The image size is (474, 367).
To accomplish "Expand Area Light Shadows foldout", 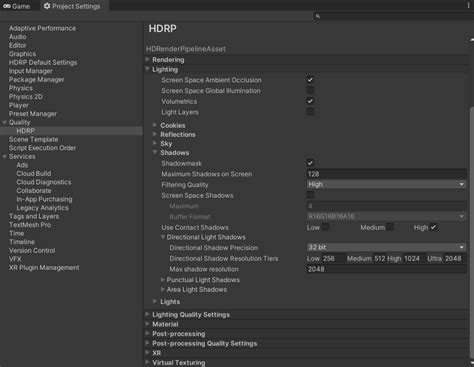I will pos(163,289).
